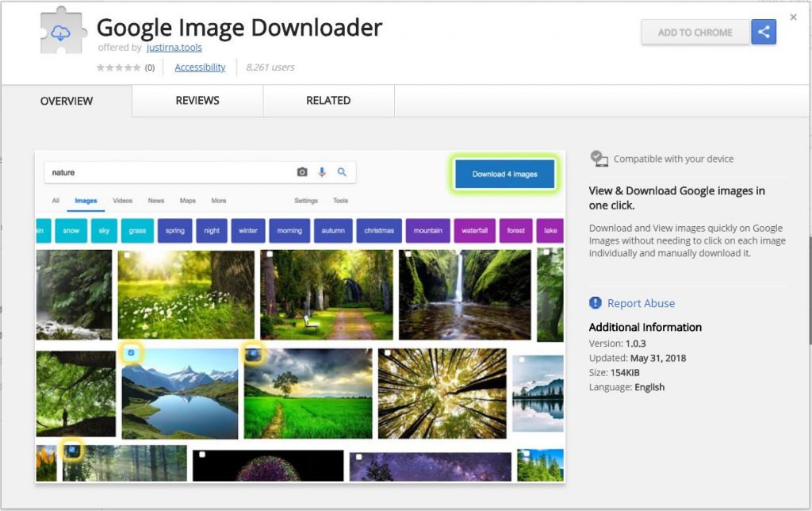Image resolution: width=812 pixels, height=511 pixels.
Task: Uncheck the green forest path photo
Action: [252, 352]
